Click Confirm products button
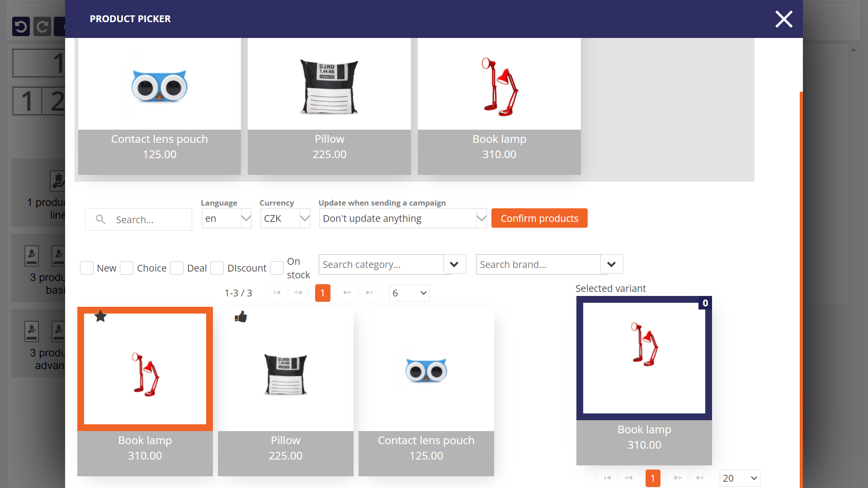 tap(539, 218)
